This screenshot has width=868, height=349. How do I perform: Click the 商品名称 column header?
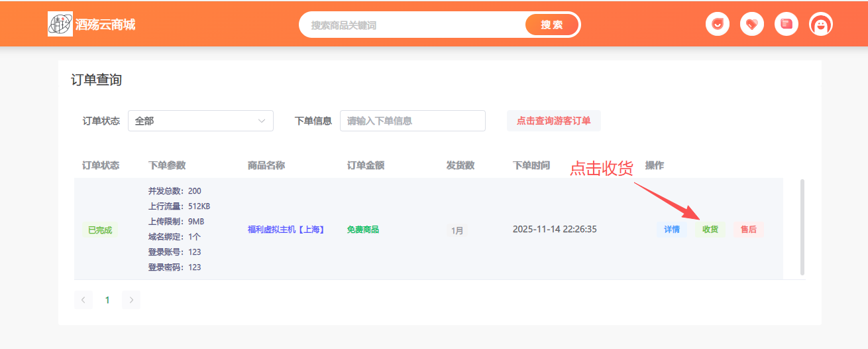(x=266, y=165)
